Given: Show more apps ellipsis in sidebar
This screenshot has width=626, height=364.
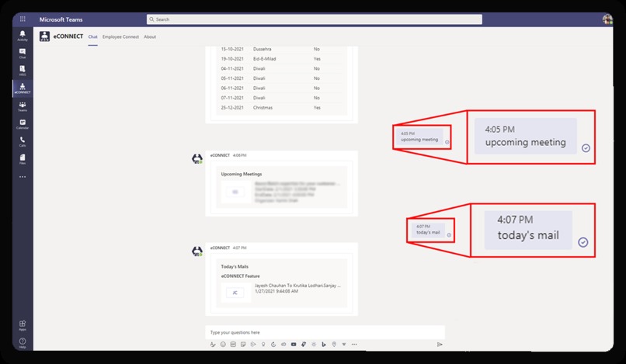Looking at the screenshot, I should (x=23, y=176).
